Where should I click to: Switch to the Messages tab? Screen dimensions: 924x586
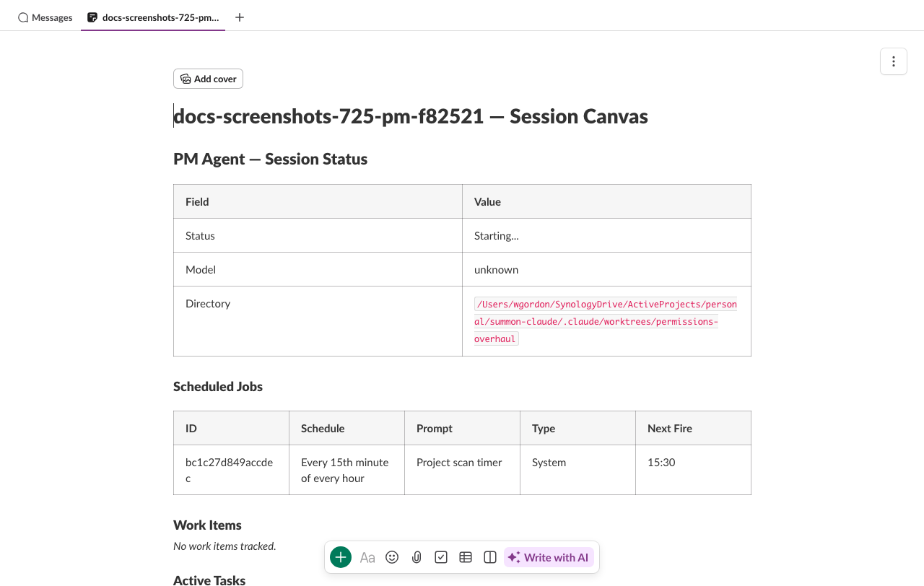(x=45, y=17)
